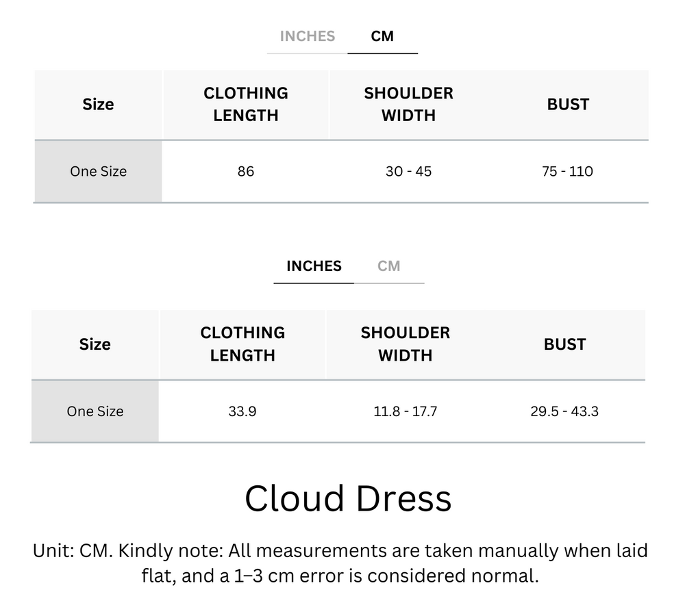Select the One Size cell in top table
This screenshot has width=685, height=616.
(98, 171)
